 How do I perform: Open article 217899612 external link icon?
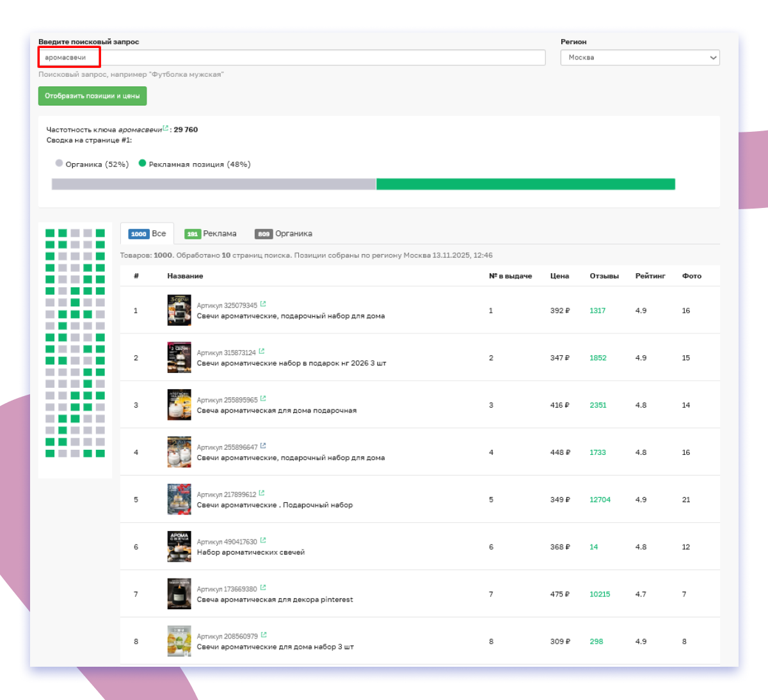point(262,493)
